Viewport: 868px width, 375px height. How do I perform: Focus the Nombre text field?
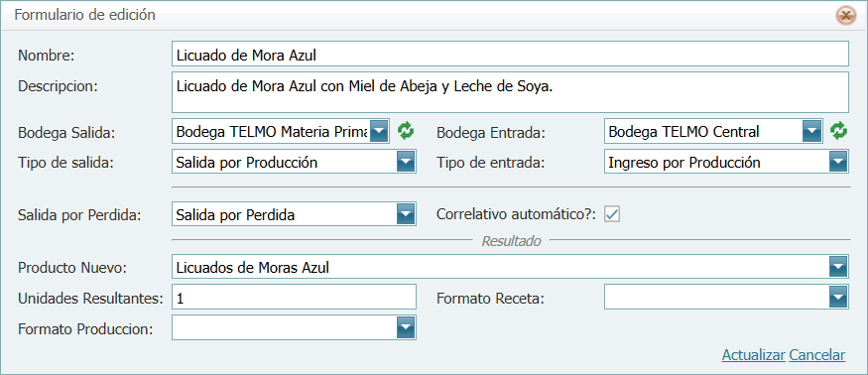point(510,55)
